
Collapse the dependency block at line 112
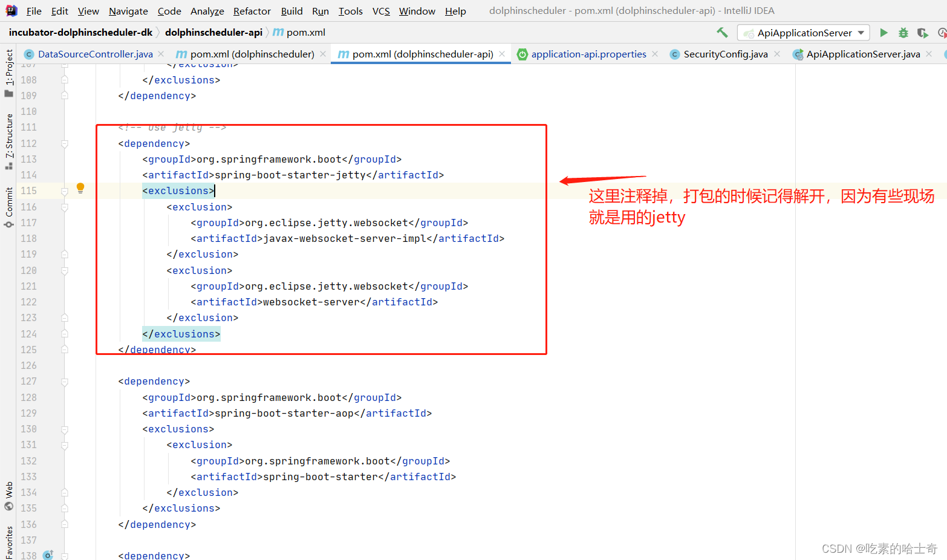click(65, 144)
